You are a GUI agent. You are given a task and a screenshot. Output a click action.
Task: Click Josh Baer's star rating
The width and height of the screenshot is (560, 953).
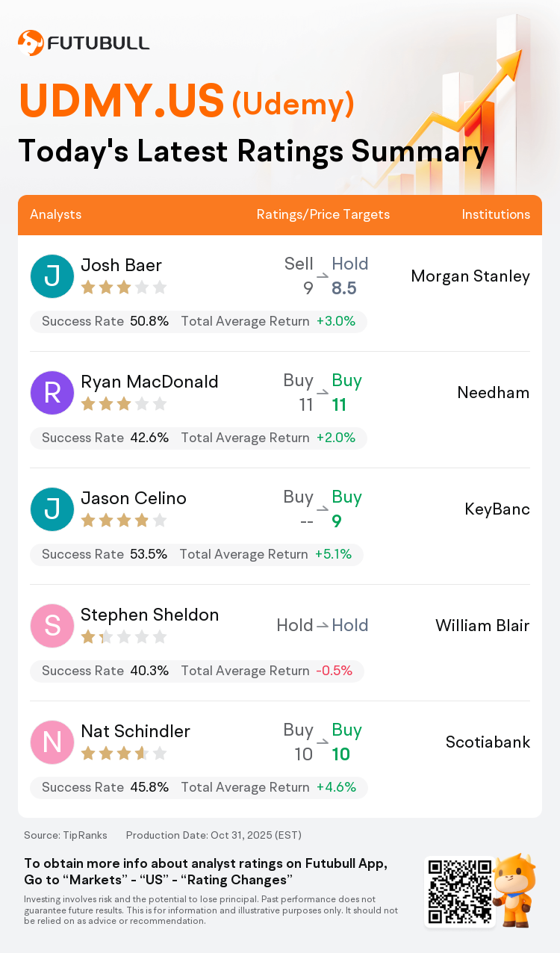[x=123, y=288]
